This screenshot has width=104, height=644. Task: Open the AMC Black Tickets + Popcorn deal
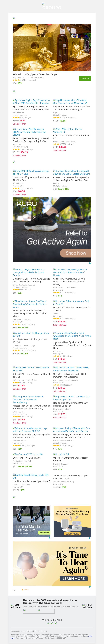pos(31,101)
